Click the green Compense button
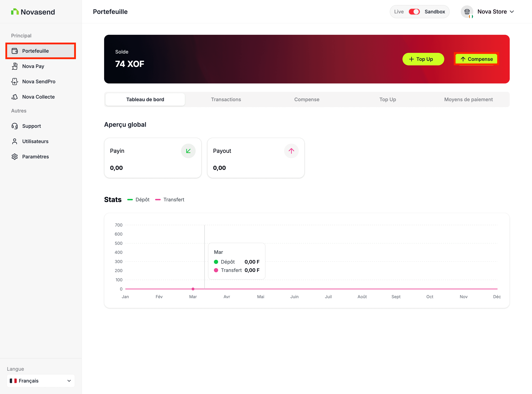The height and width of the screenshot is (394, 532). click(x=476, y=59)
